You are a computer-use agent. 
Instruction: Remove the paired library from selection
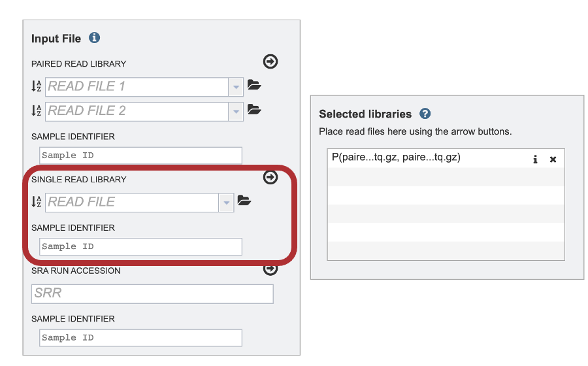coord(553,159)
